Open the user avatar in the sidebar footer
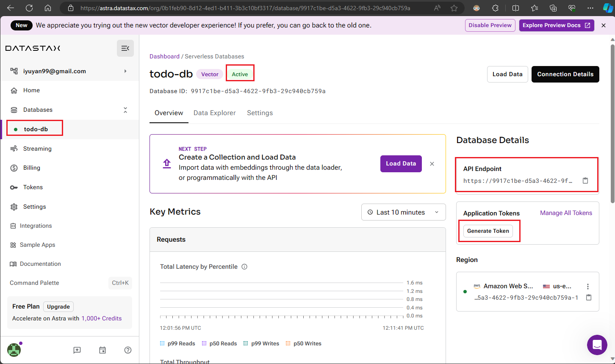 (x=14, y=350)
